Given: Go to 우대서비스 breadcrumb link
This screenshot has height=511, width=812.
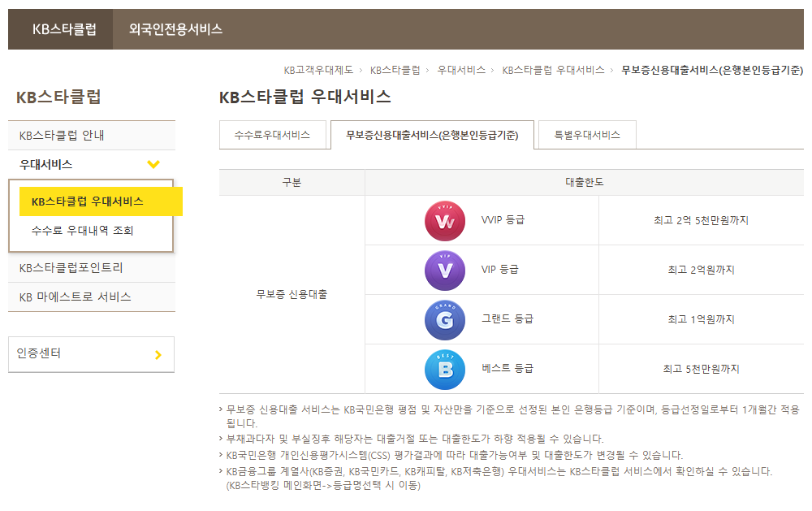Looking at the screenshot, I should (x=461, y=70).
